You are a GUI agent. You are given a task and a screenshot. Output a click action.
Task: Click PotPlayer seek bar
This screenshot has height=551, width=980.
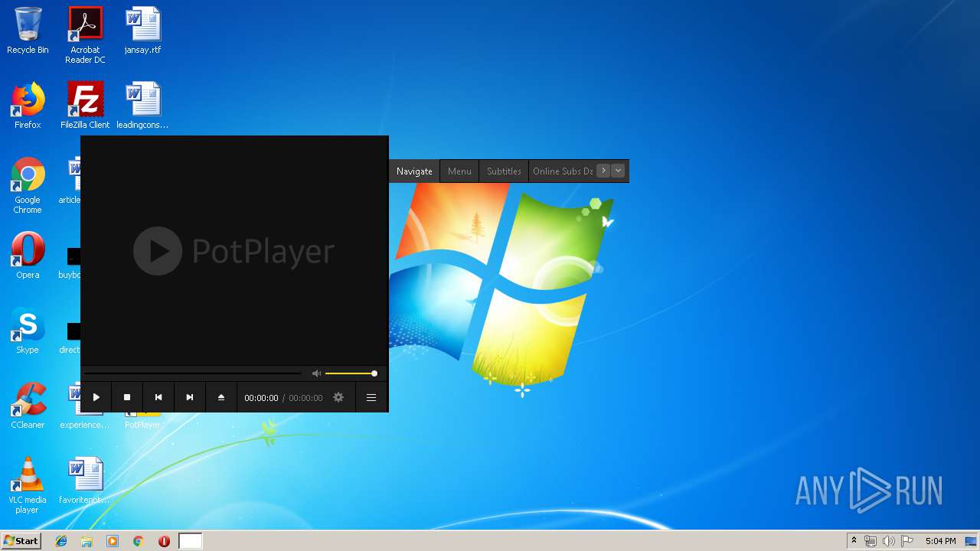[x=192, y=373]
